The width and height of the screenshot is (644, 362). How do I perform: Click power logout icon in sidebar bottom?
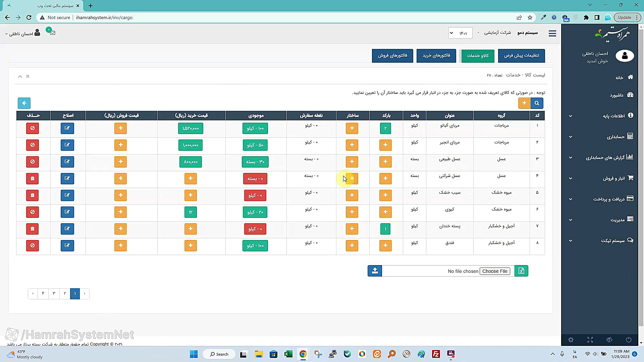click(629, 340)
